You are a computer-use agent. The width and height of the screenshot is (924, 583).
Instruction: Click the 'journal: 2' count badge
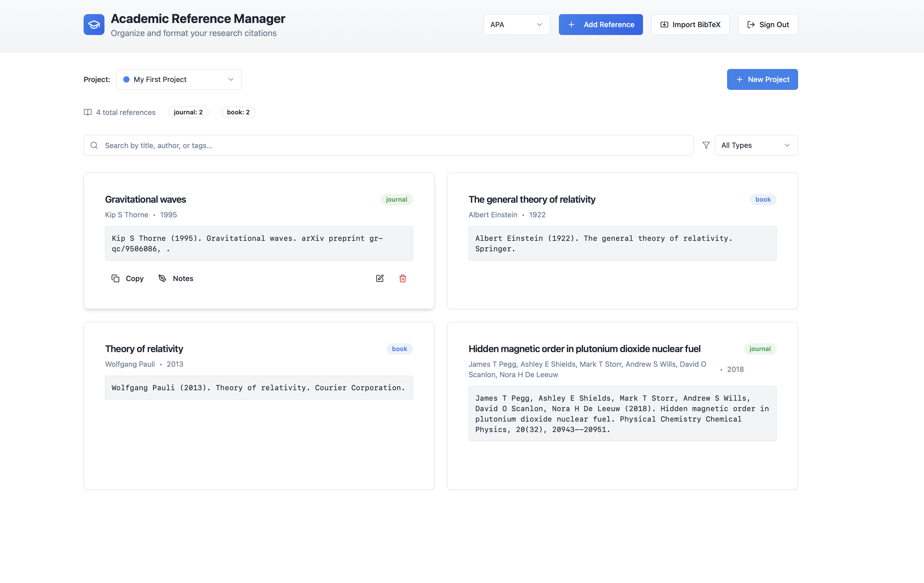tap(188, 112)
